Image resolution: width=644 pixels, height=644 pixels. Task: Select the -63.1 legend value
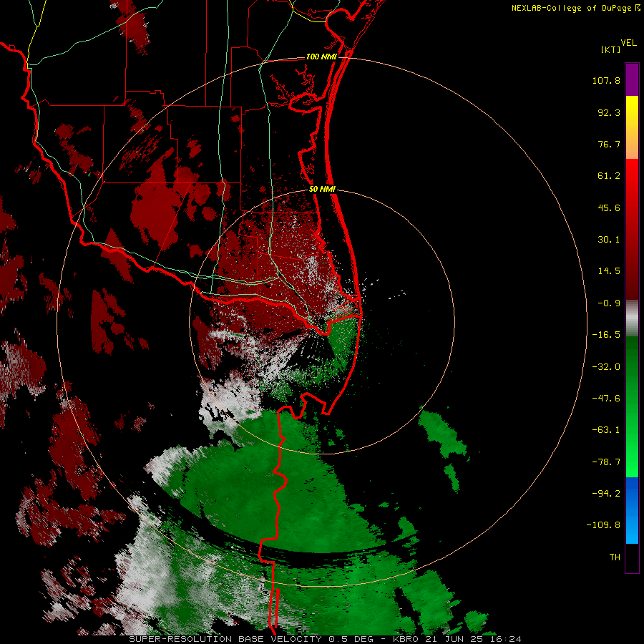click(x=606, y=430)
